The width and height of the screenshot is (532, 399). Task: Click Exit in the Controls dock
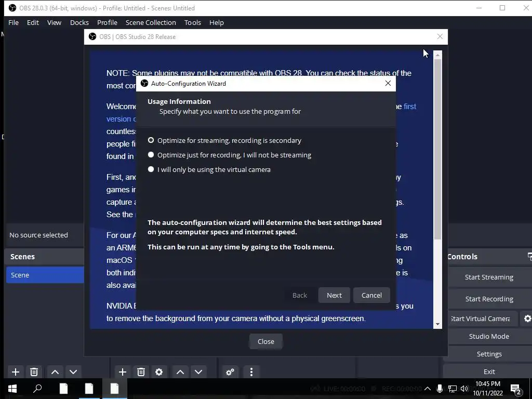click(x=489, y=371)
